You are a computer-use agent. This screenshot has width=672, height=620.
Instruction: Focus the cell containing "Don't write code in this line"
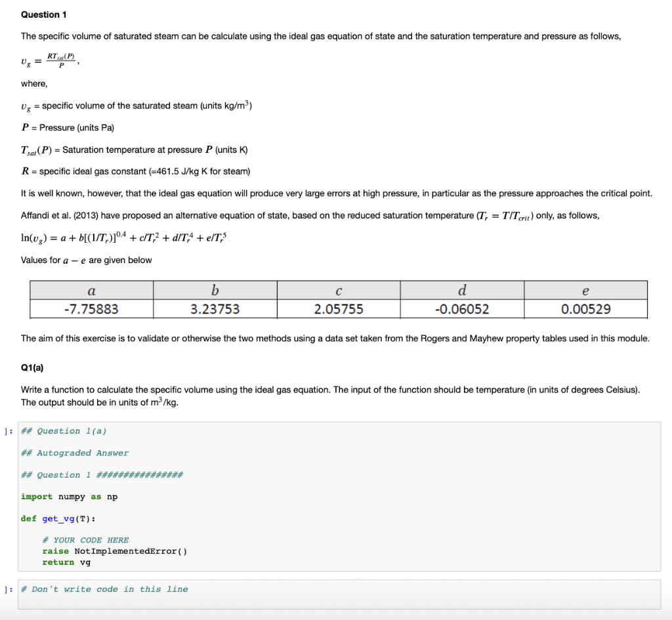339,594
